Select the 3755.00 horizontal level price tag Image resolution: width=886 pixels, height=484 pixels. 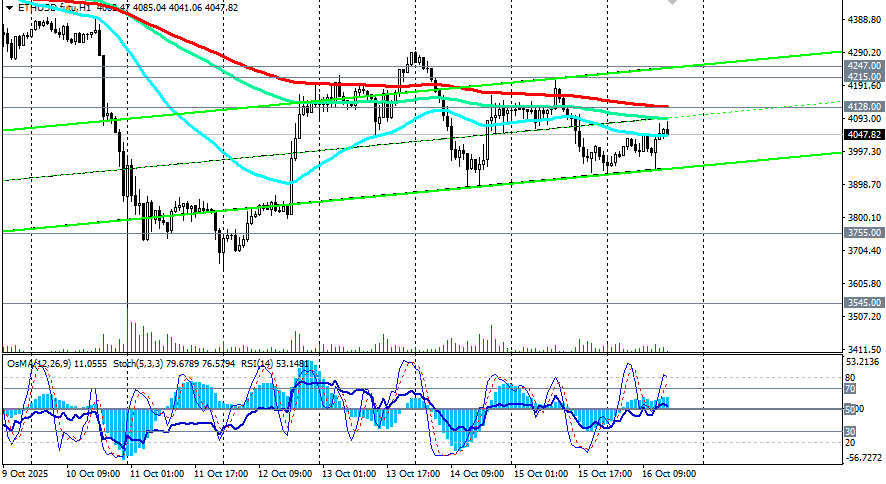coord(864,233)
